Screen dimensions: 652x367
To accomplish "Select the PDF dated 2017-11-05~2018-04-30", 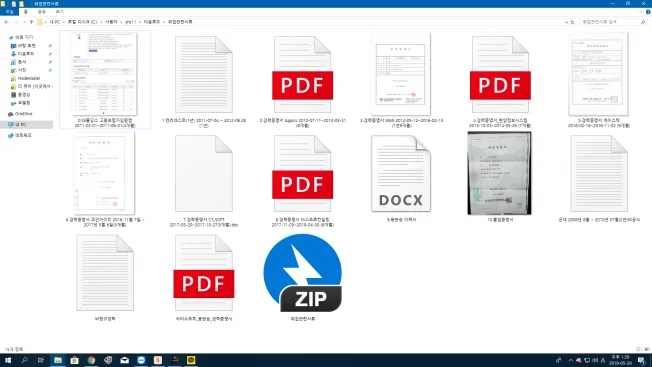I will (303, 173).
